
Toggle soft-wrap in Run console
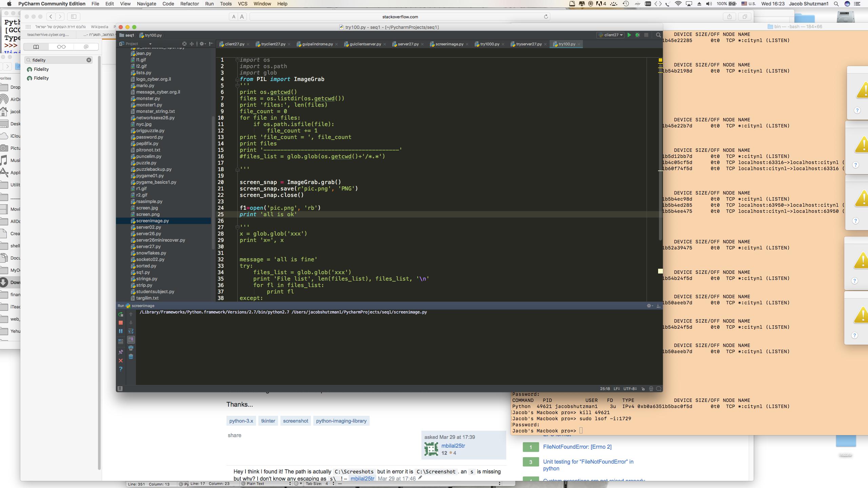(x=131, y=331)
